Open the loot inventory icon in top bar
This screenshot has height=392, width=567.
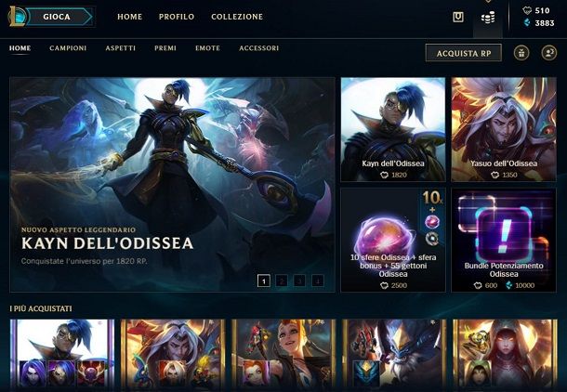(x=458, y=17)
